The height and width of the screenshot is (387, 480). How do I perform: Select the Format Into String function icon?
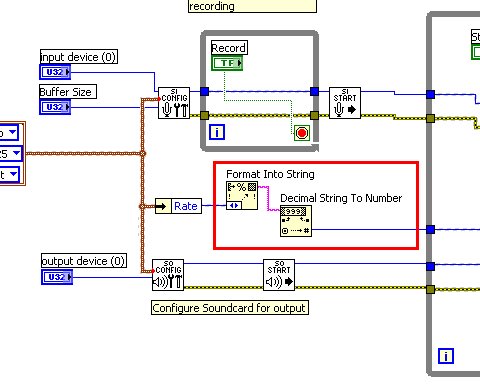[242, 195]
